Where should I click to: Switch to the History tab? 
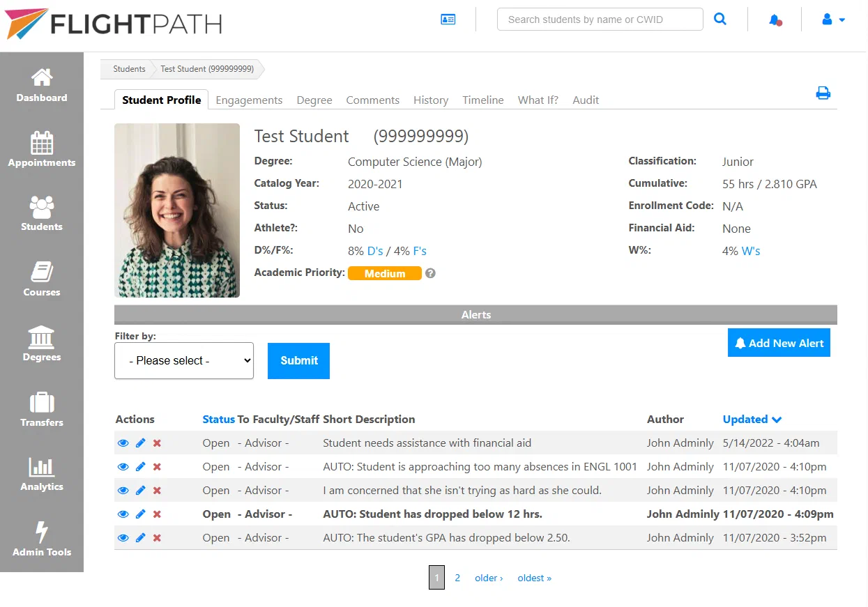coord(431,100)
